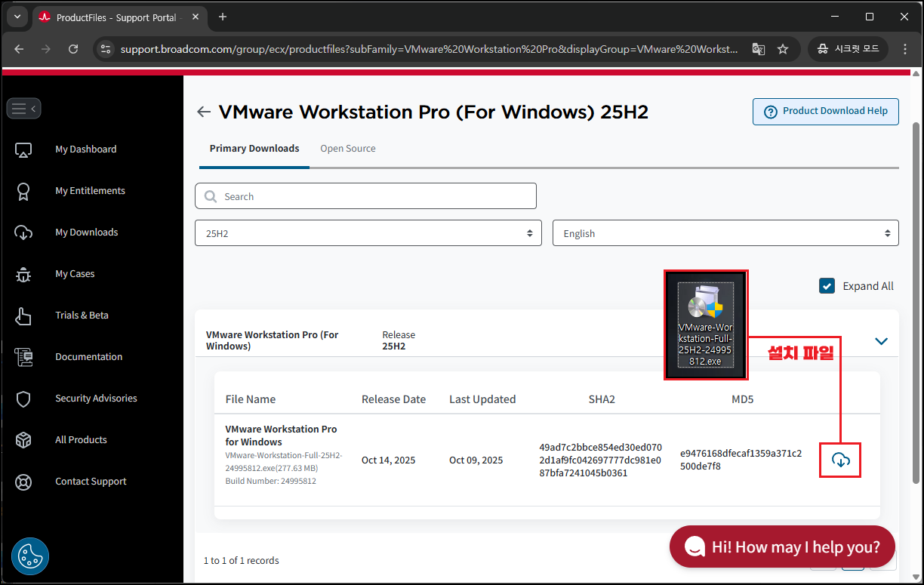This screenshot has width=924, height=585.
Task: Click the 1 to 1 of 1 records text
Action: pyautogui.click(x=242, y=561)
